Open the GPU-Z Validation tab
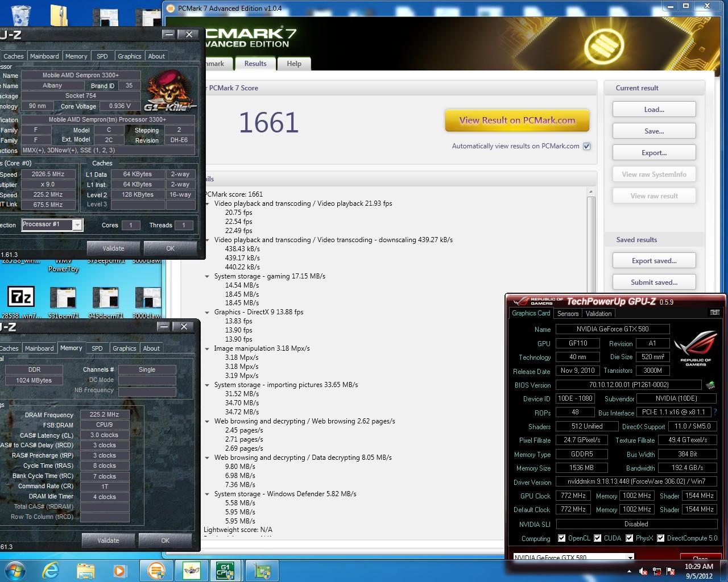The image size is (728, 582). [x=598, y=313]
